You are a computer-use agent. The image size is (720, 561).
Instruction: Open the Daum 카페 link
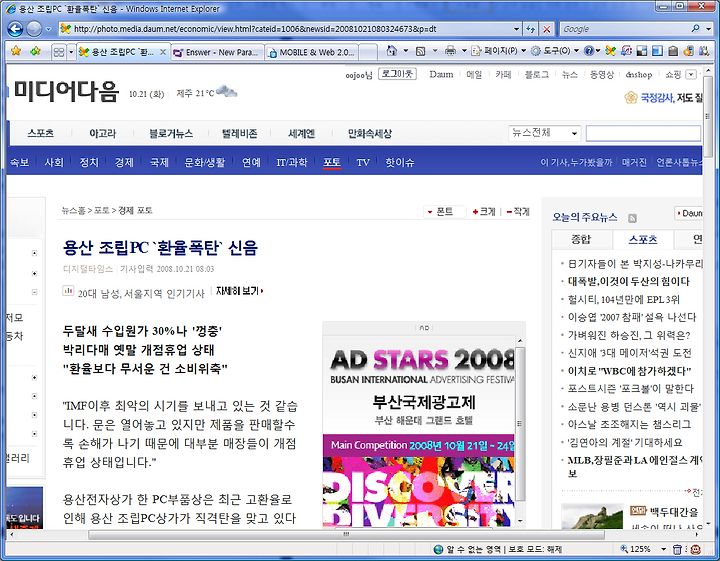tap(503, 74)
